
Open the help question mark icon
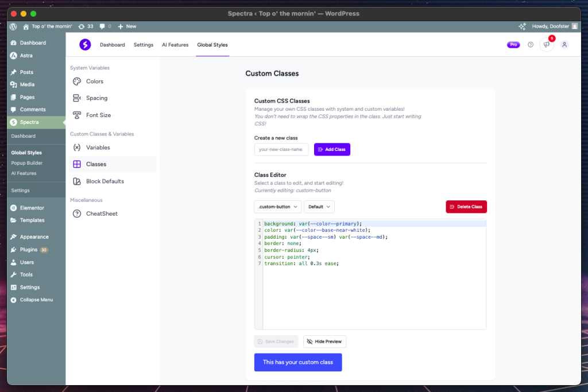click(531, 45)
